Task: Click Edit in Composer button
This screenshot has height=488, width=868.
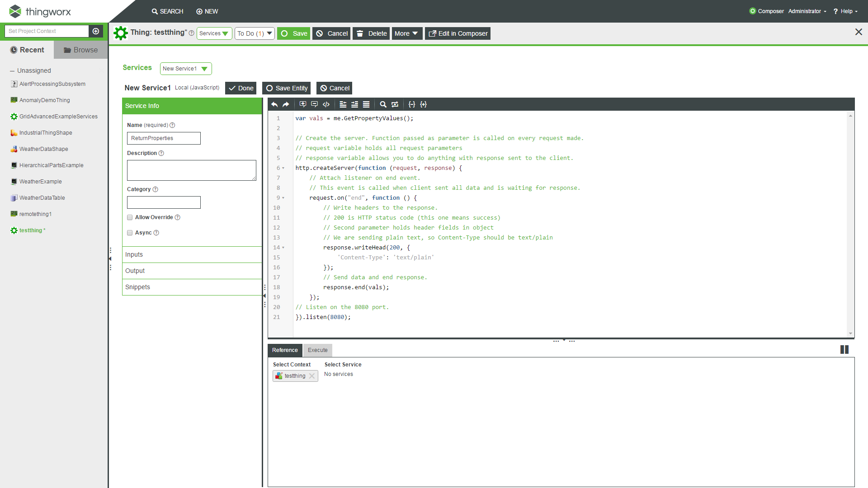Action: tap(458, 33)
